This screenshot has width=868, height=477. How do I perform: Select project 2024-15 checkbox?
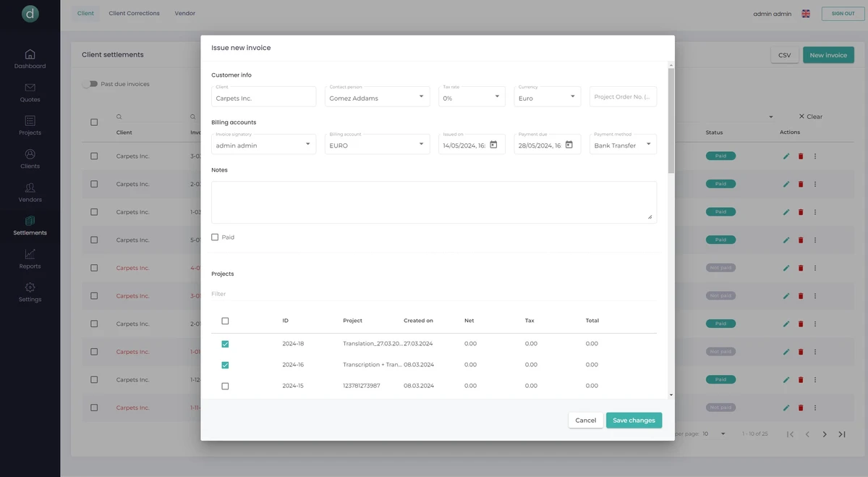(225, 386)
